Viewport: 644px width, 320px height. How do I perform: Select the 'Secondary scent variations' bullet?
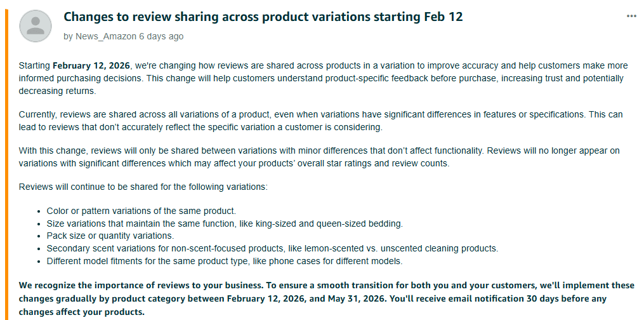coord(272,248)
